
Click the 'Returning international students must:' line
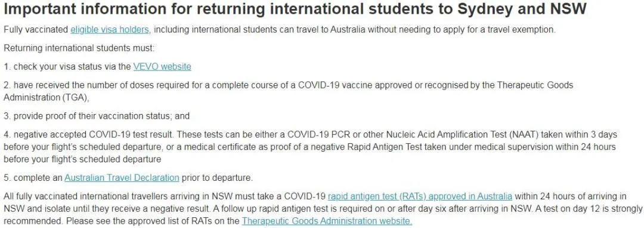(79, 48)
